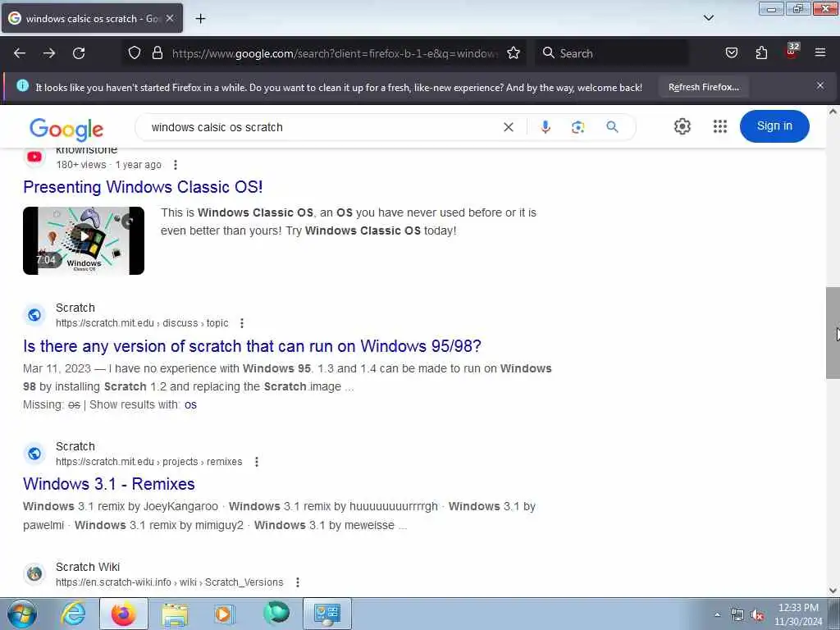Click the Scratch discuss result globe favicon
Screen dimensions: 840x630
pyautogui.click(x=34, y=315)
